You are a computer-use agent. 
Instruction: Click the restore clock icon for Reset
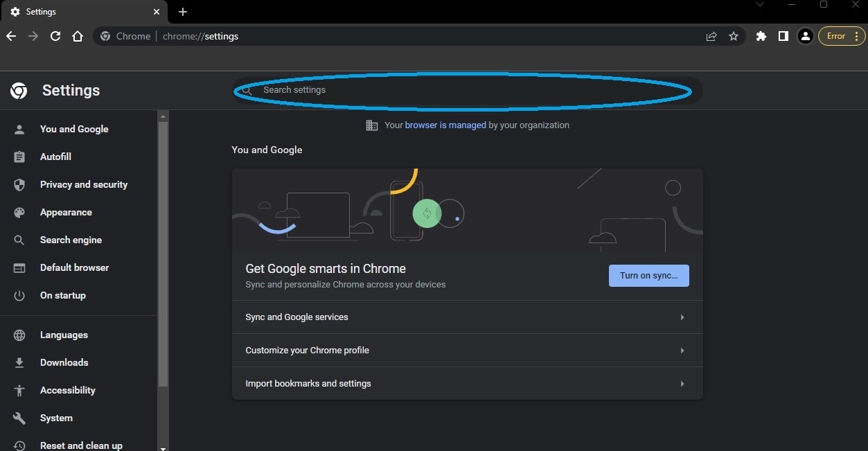click(19, 445)
